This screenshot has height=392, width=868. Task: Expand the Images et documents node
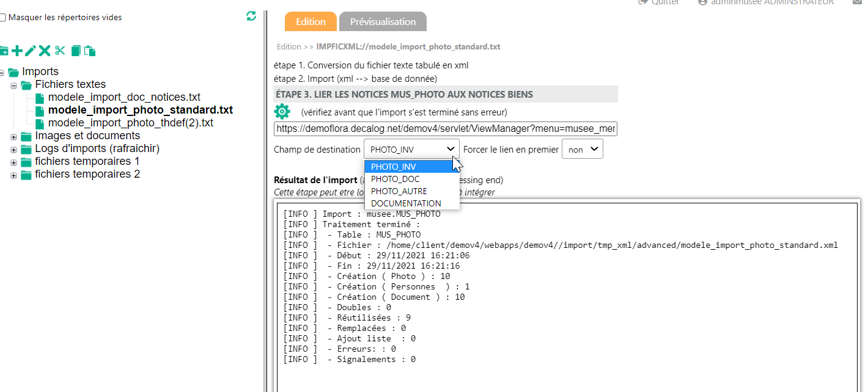[13, 137]
